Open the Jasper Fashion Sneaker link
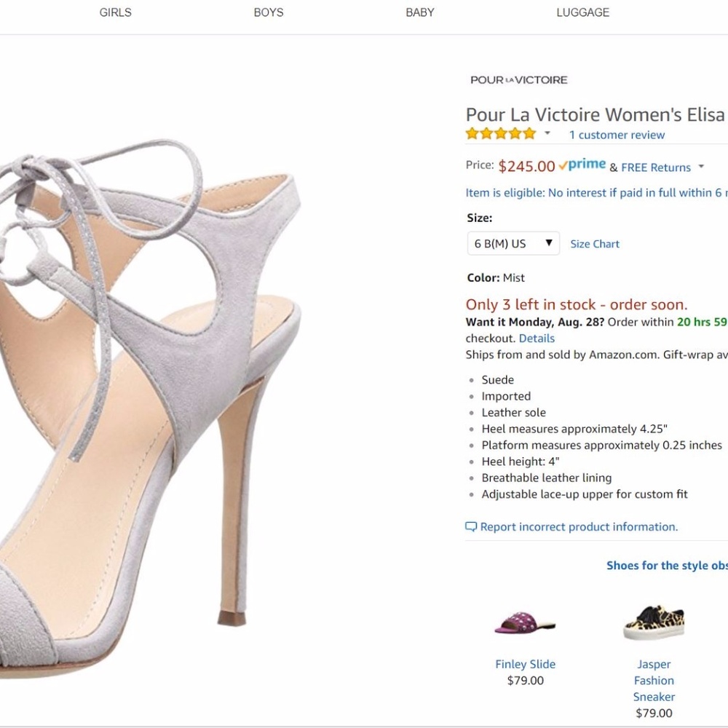Screen dimensions: 728x728 [x=654, y=680]
